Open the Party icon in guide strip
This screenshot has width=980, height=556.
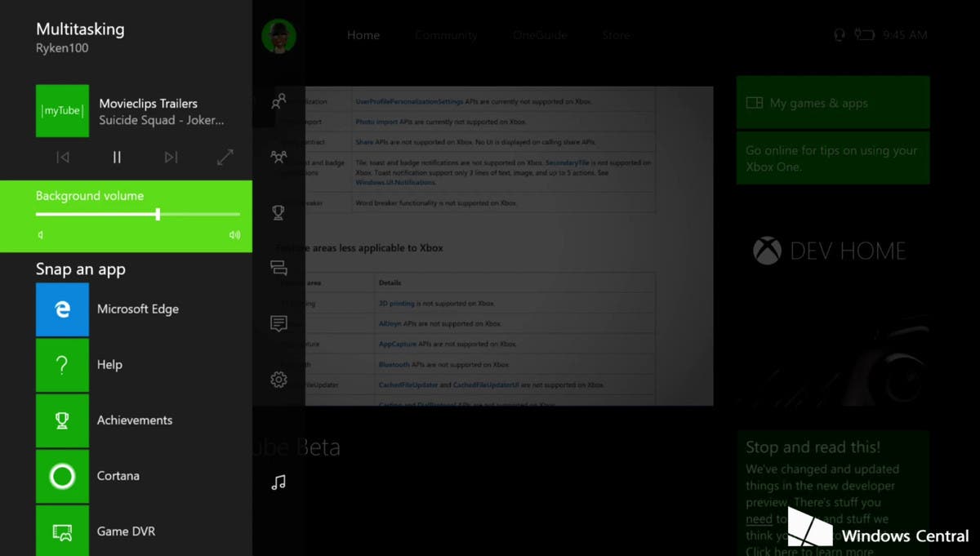(x=278, y=157)
